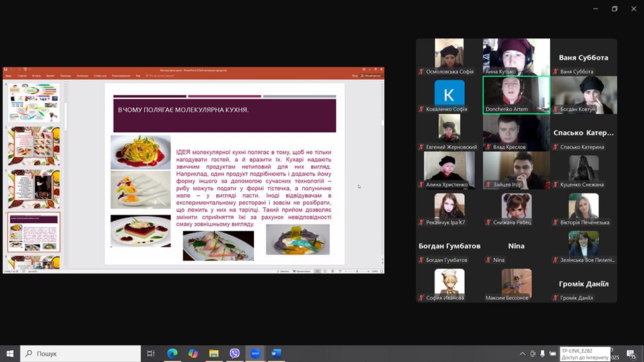Viewport: 644px width, 362px height.
Task: Click the PowerPoint zoom slider
Action: tap(358, 271)
